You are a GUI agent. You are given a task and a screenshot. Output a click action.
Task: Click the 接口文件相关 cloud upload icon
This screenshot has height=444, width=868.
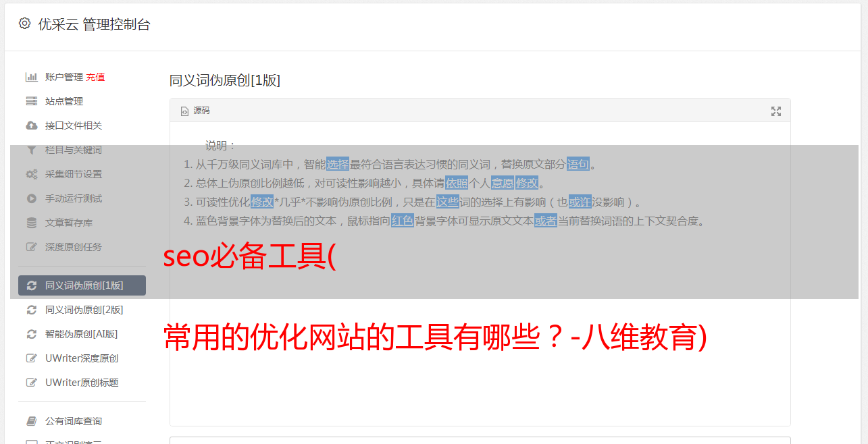(31, 126)
